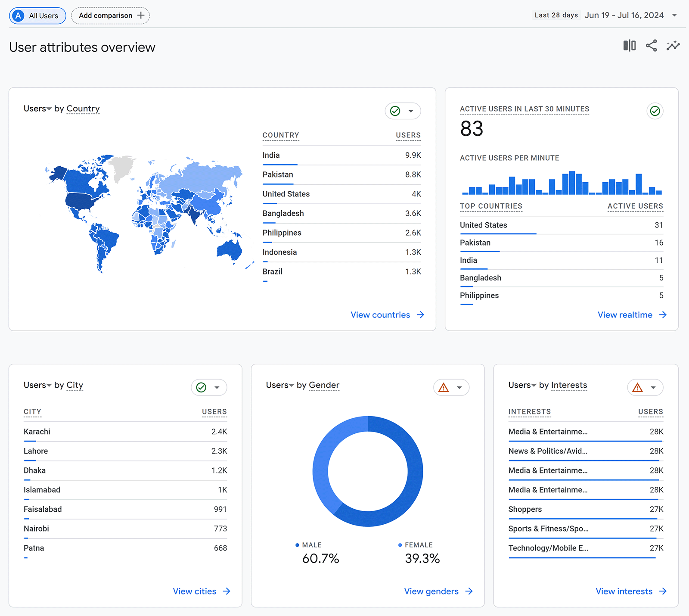Image resolution: width=689 pixels, height=616 pixels.
Task: Click Add comparison
Action: tap(110, 16)
